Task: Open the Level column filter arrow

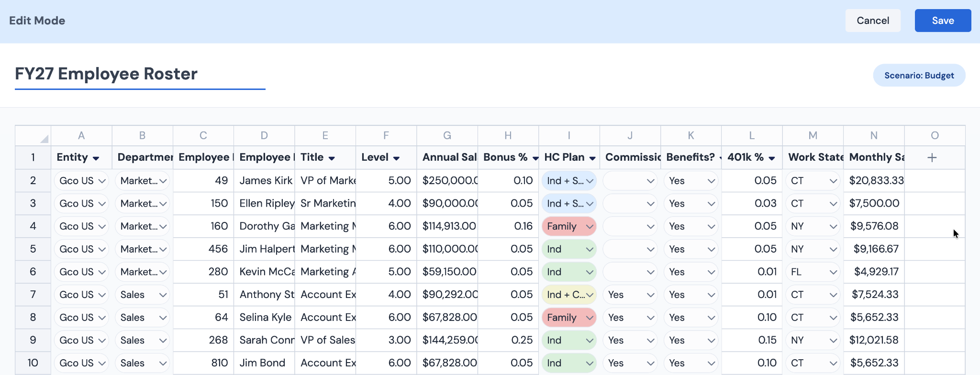Action: 396,158
